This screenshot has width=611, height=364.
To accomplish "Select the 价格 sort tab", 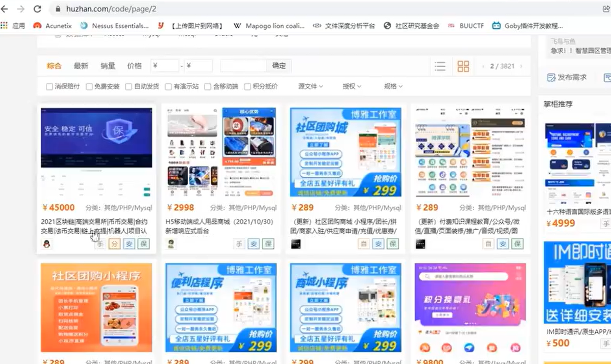I will 134,66.
